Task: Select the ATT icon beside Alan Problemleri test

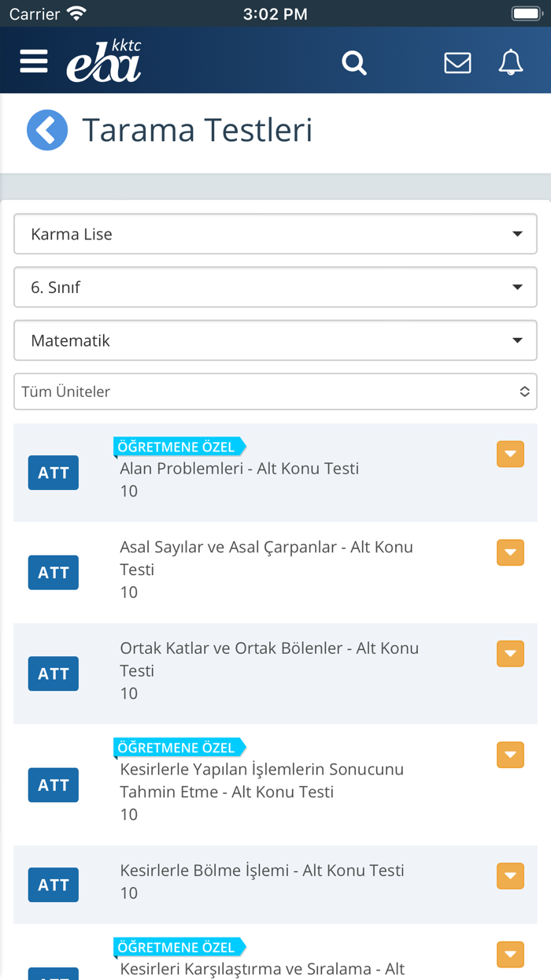Action: 53,472
